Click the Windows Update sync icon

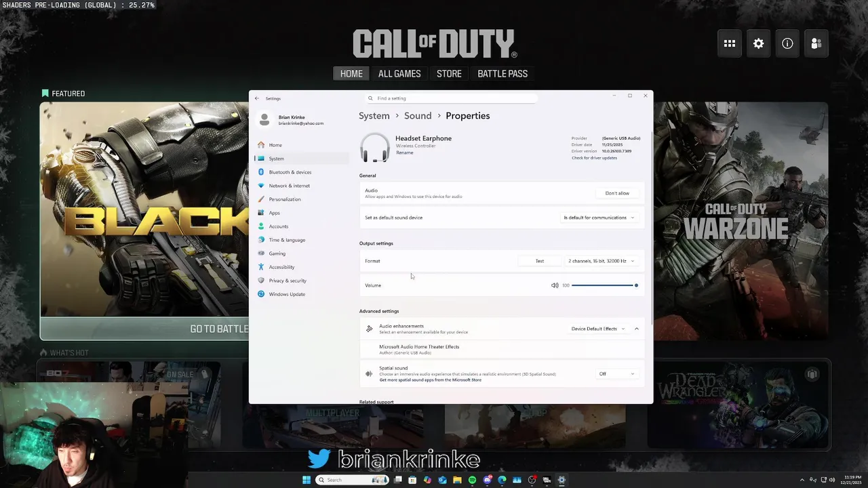point(261,294)
